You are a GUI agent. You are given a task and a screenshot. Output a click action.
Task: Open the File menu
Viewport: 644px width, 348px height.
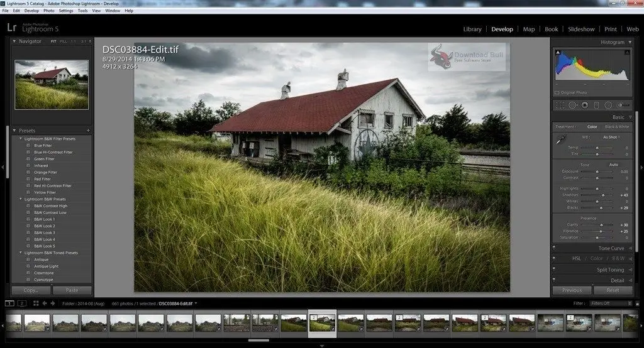[5, 11]
